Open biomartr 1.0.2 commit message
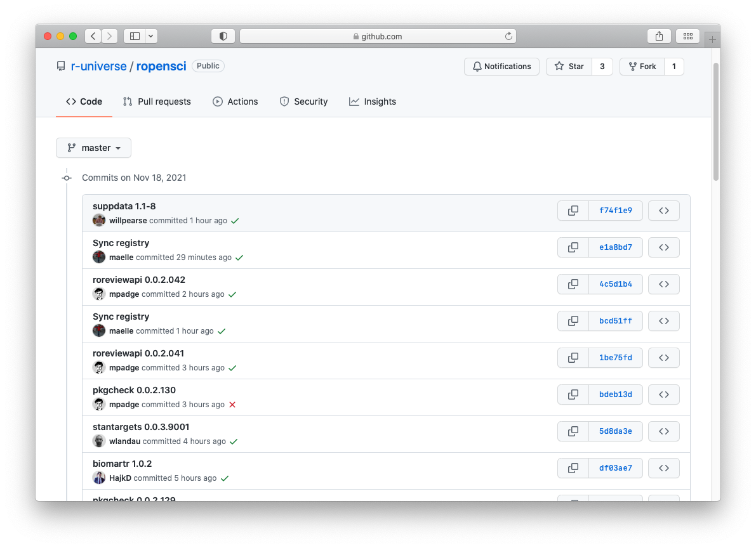Viewport: 756px width, 548px height. 122,464
